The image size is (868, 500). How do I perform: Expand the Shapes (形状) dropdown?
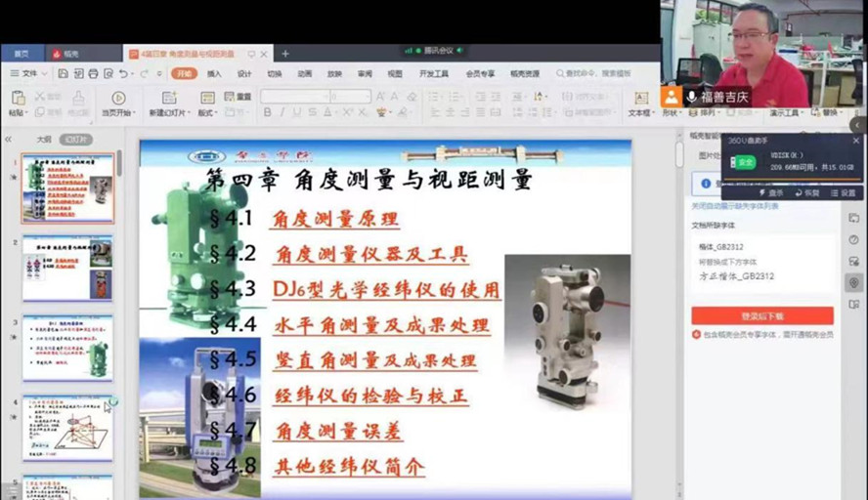(670, 112)
